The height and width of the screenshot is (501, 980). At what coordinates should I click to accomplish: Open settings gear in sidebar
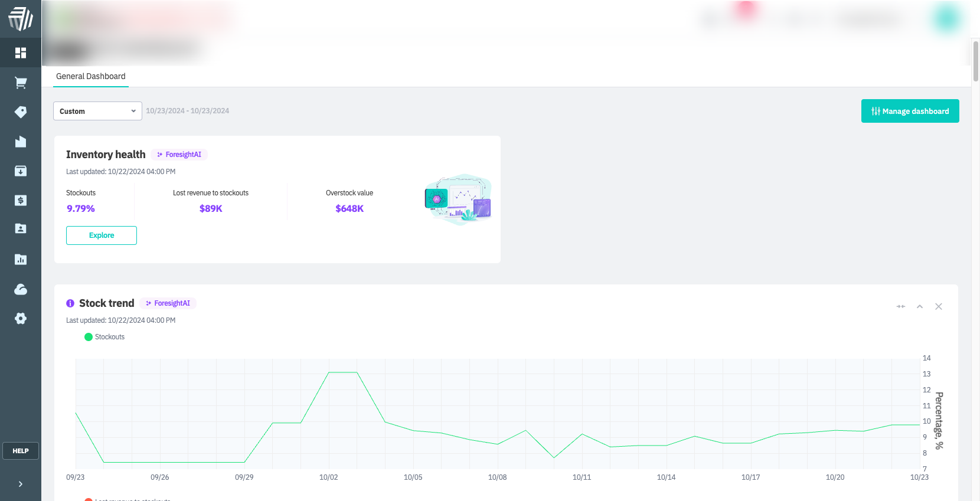coord(21,319)
